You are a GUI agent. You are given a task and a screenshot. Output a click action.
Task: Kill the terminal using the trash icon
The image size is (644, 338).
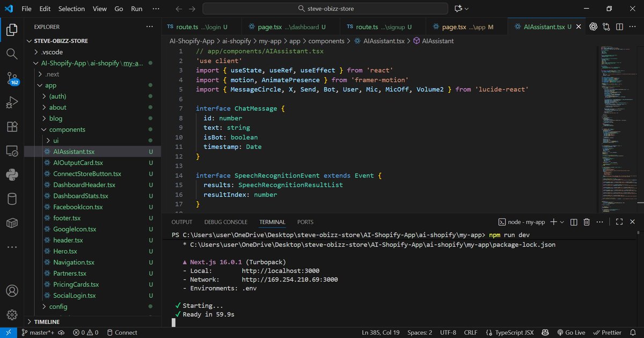pyautogui.click(x=587, y=221)
